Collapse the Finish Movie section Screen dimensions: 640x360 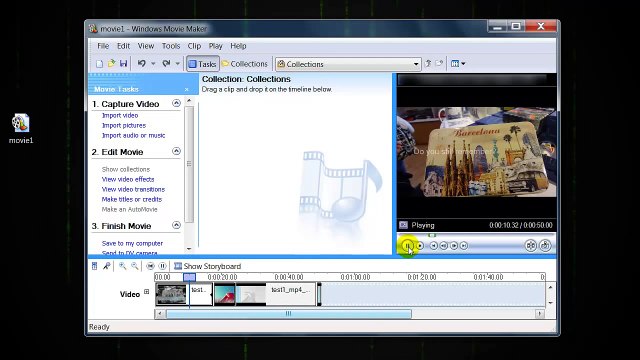(x=176, y=225)
